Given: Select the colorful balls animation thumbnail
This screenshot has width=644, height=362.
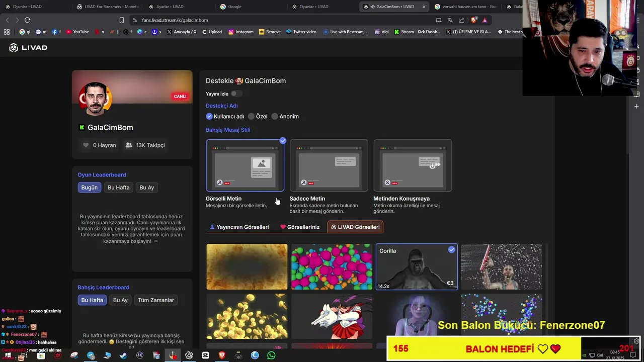Looking at the screenshot, I should point(332,267).
